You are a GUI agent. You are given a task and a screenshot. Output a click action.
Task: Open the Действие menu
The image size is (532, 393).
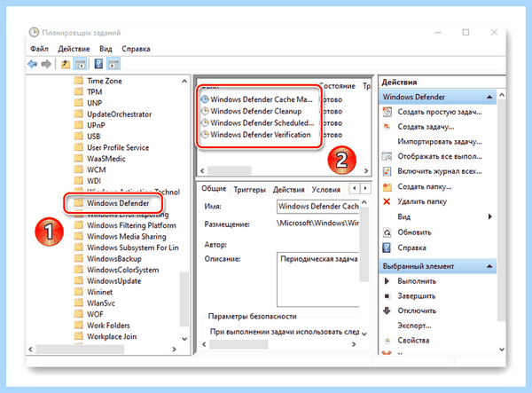pos(74,49)
